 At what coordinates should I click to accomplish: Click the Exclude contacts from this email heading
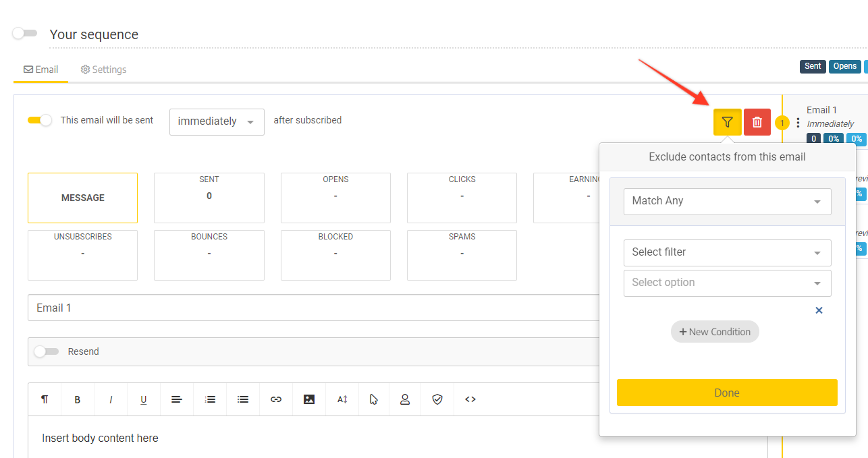(727, 156)
